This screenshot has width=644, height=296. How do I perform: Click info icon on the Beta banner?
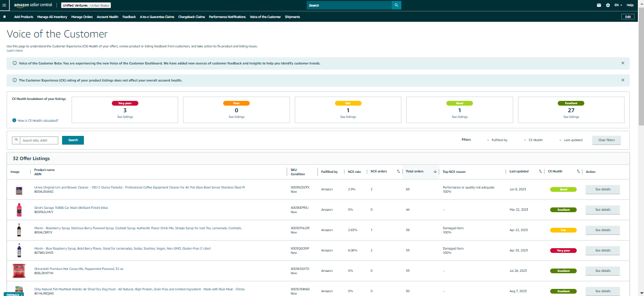[14, 63]
